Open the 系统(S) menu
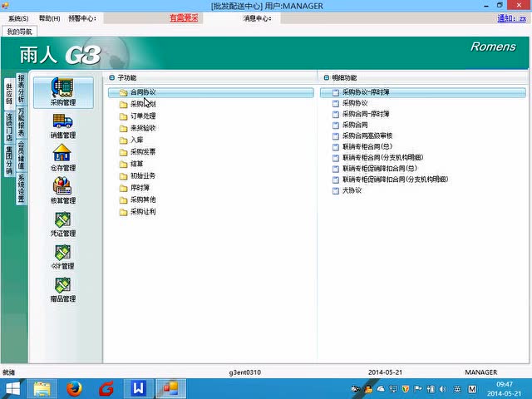The width and height of the screenshot is (532, 399). (x=18, y=18)
